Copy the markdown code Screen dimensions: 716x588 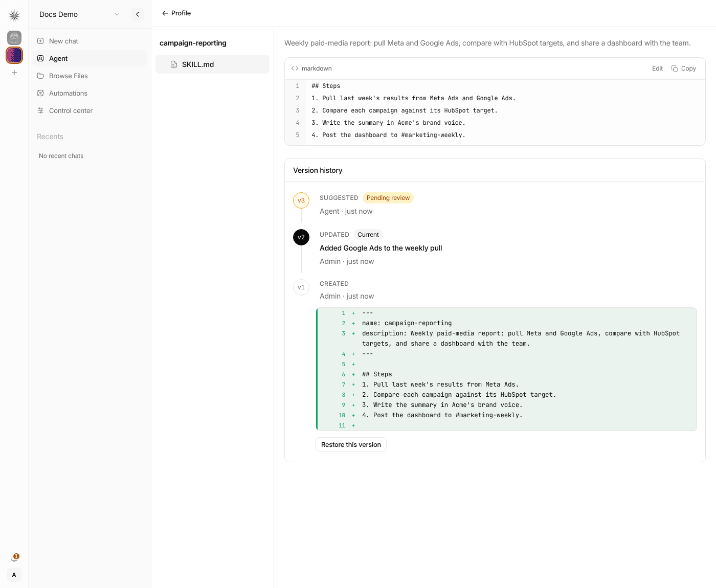tap(683, 69)
